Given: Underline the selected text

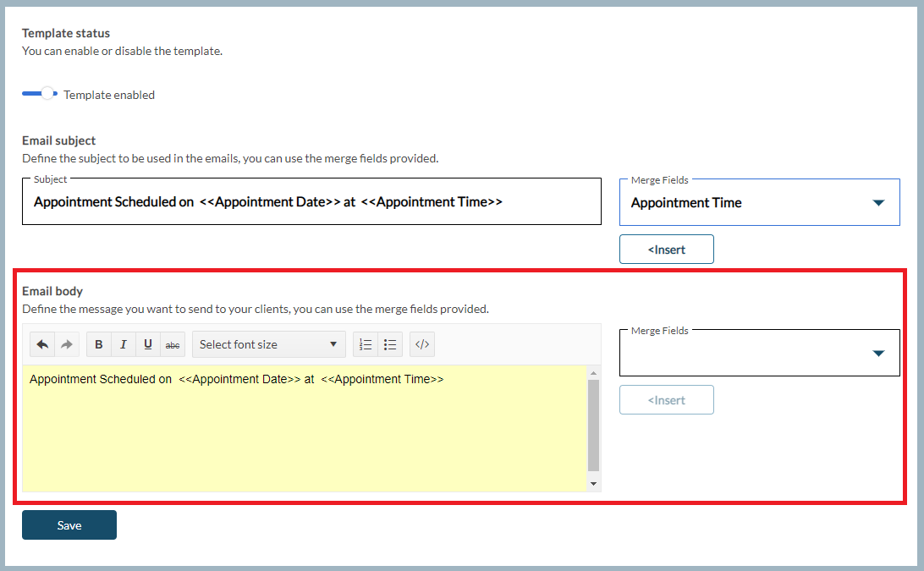Looking at the screenshot, I should pos(148,344).
